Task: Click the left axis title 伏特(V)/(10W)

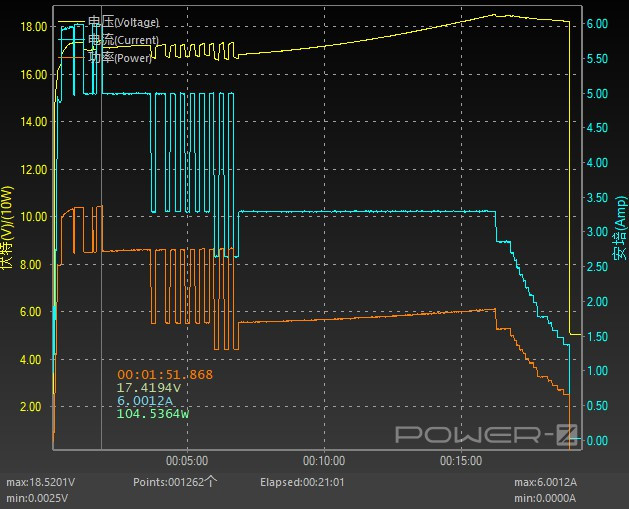Action: [x=8, y=227]
